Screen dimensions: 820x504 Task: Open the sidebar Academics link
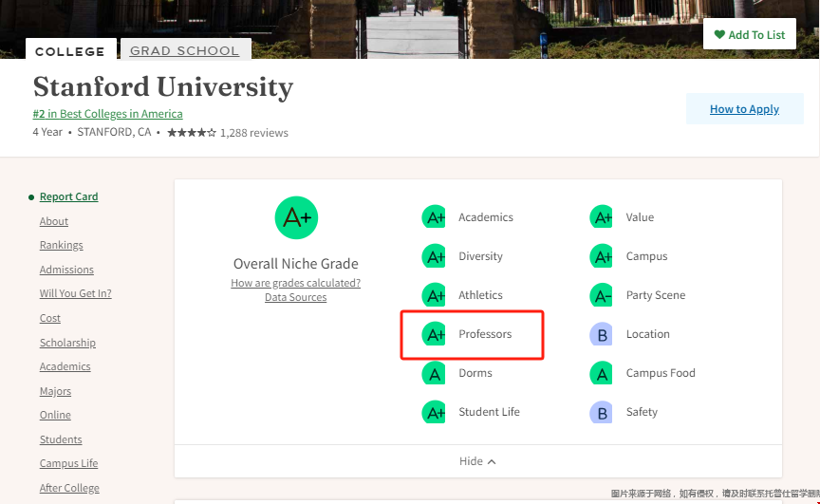[65, 366]
